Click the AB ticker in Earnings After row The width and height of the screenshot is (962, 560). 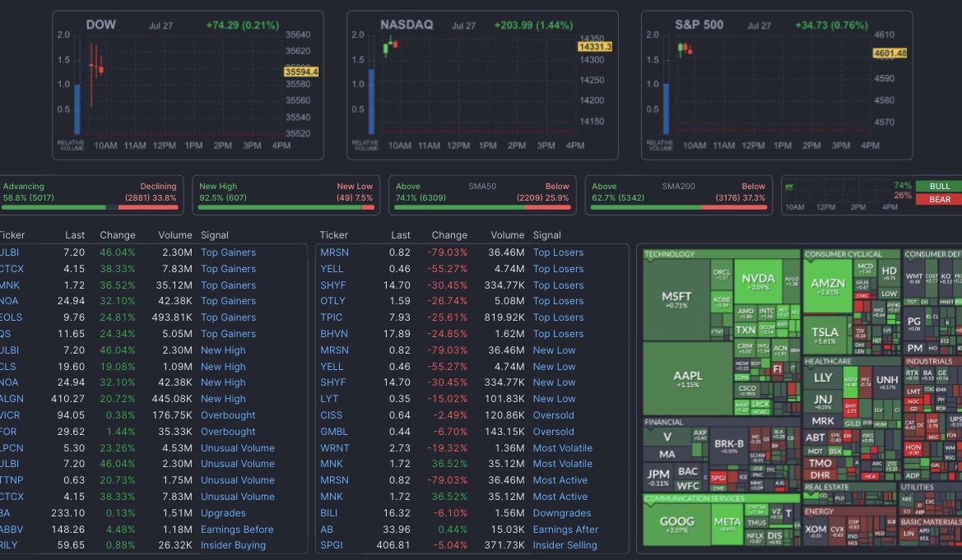pyautogui.click(x=327, y=530)
